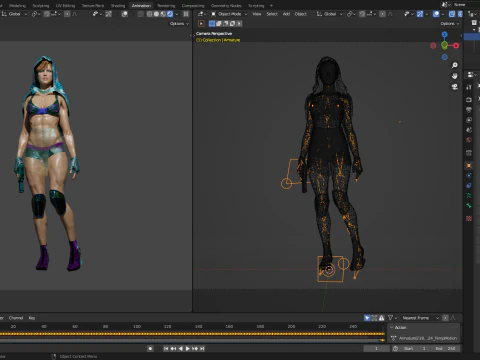
Task: Click the blue Z axis on the gizmo
Action: tap(445, 35)
